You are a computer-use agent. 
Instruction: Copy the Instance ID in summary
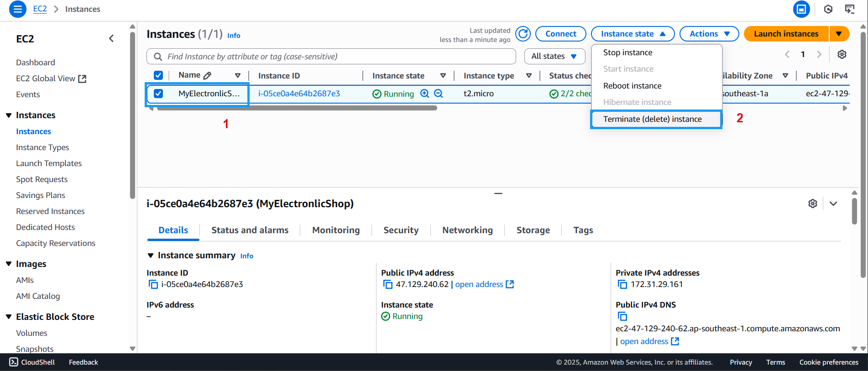(153, 285)
